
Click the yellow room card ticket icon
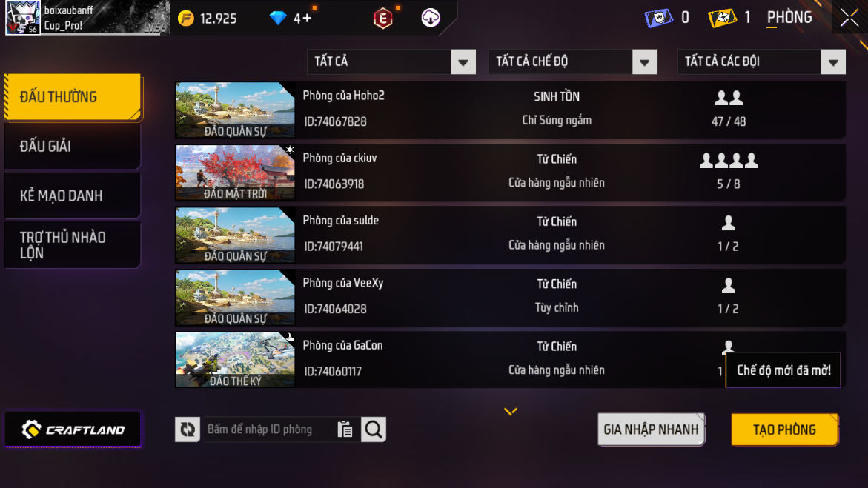click(x=722, y=18)
